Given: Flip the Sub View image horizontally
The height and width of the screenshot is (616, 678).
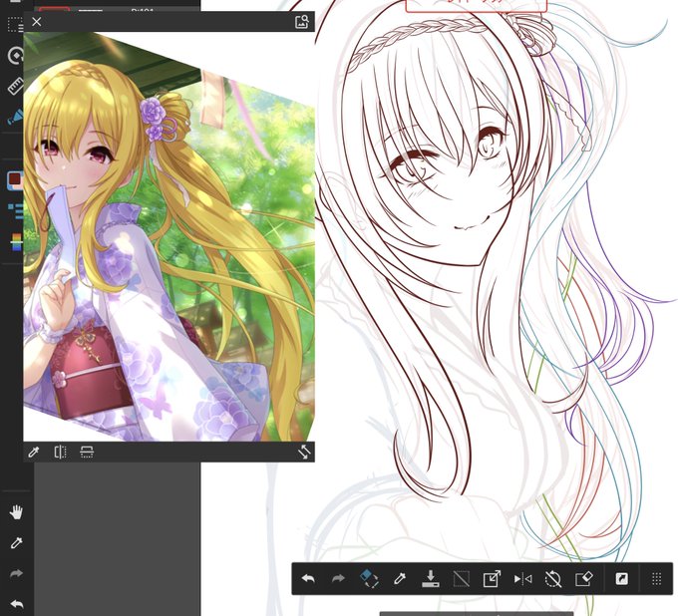Looking at the screenshot, I should [x=60, y=453].
